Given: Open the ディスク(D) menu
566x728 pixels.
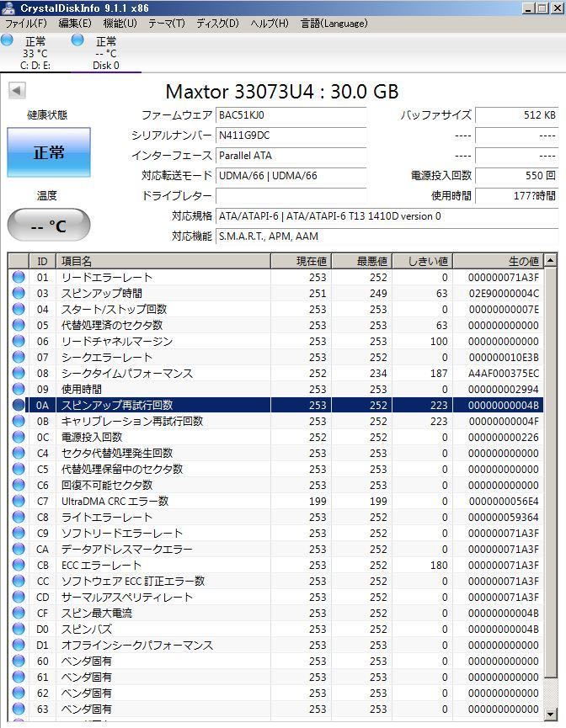Looking at the screenshot, I should 217,24.
